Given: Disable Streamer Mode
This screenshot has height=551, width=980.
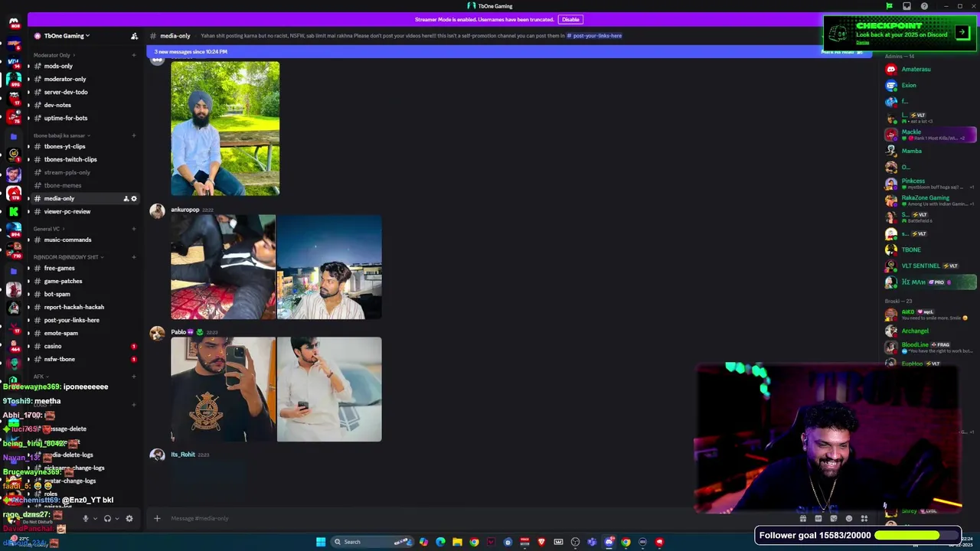Looking at the screenshot, I should [x=570, y=19].
